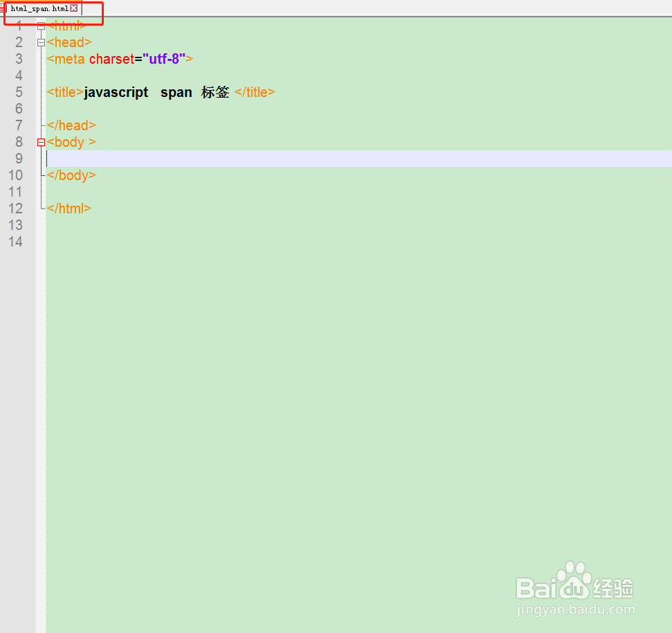
Task: Collapse the <body> fold marker on line 8
Action: [x=41, y=143]
